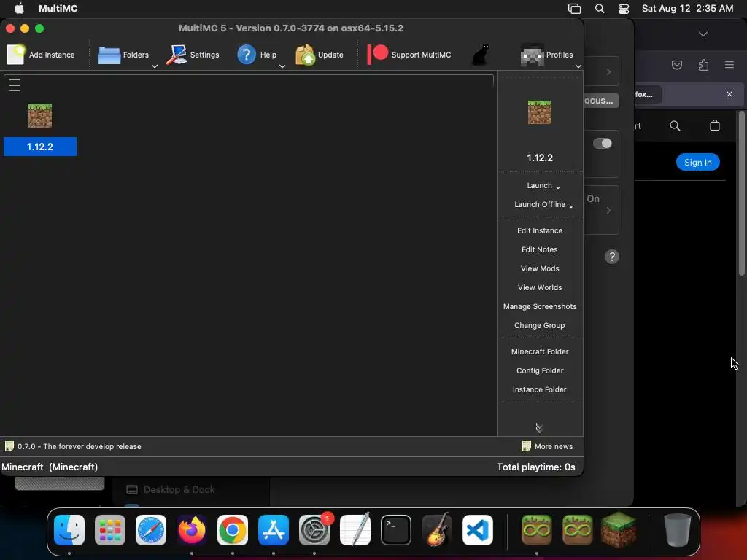Open Edit Instance
Image resolution: width=747 pixels, height=560 pixels.
(540, 230)
